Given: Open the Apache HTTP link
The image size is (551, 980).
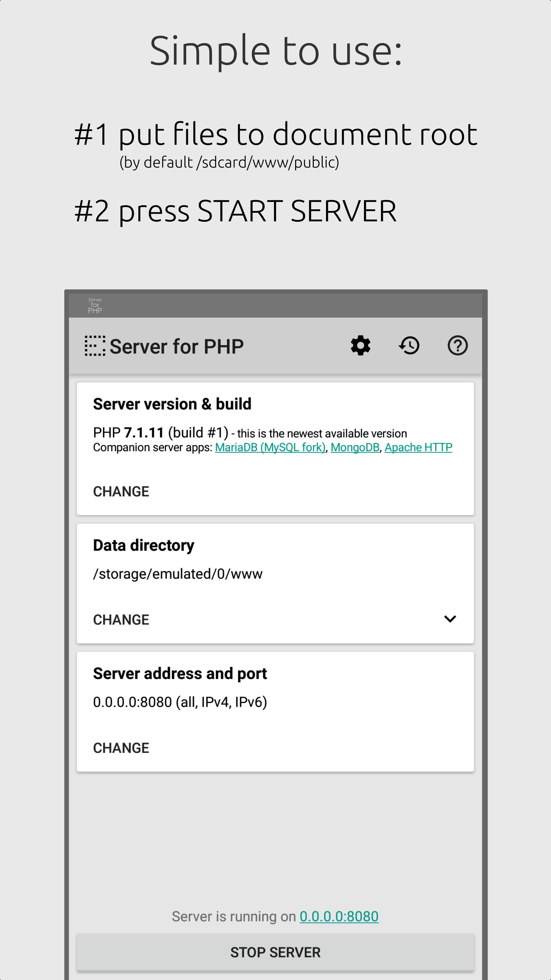Looking at the screenshot, I should [418, 447].
